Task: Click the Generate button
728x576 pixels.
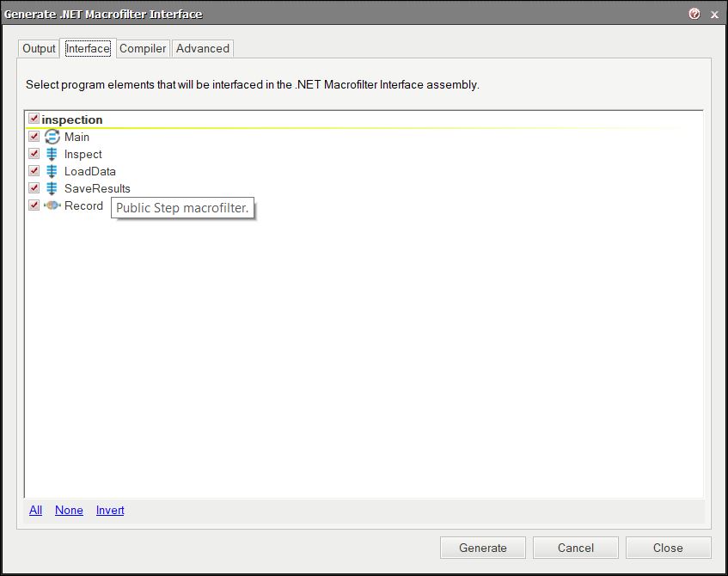Action: (x=483, y=548)
